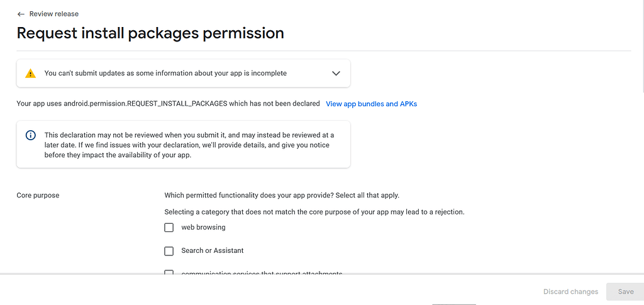Expand the incomplete information warning chevron

coord(336,74)
